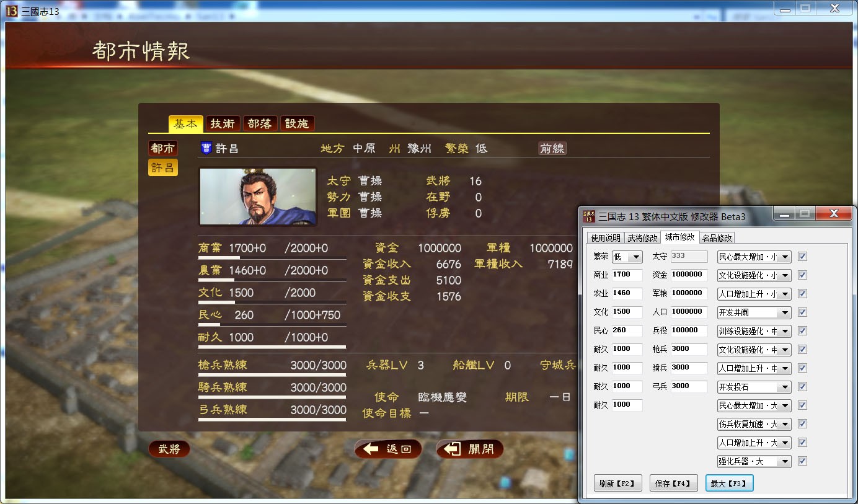Toggle checkbox next to 文化设施强化·中

[802, 350]
